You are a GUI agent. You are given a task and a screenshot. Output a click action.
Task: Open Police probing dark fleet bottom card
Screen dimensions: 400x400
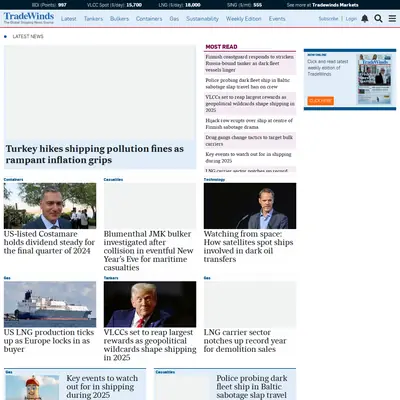tap(251, 387)
